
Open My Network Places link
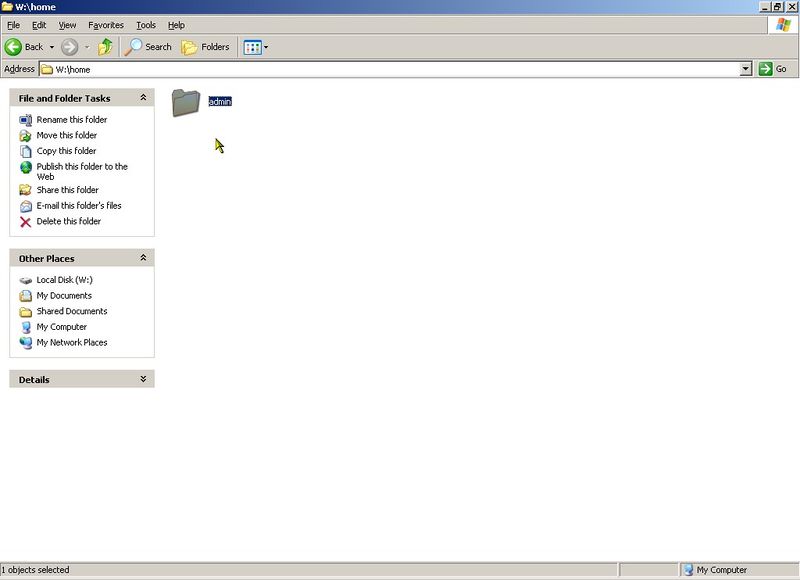[71, 343]
